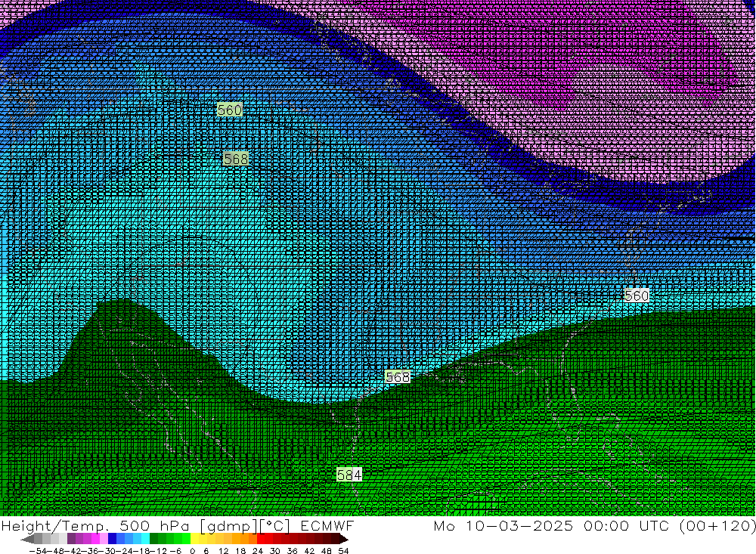Click the '30' legend value
756x554 pixels.
275,551
